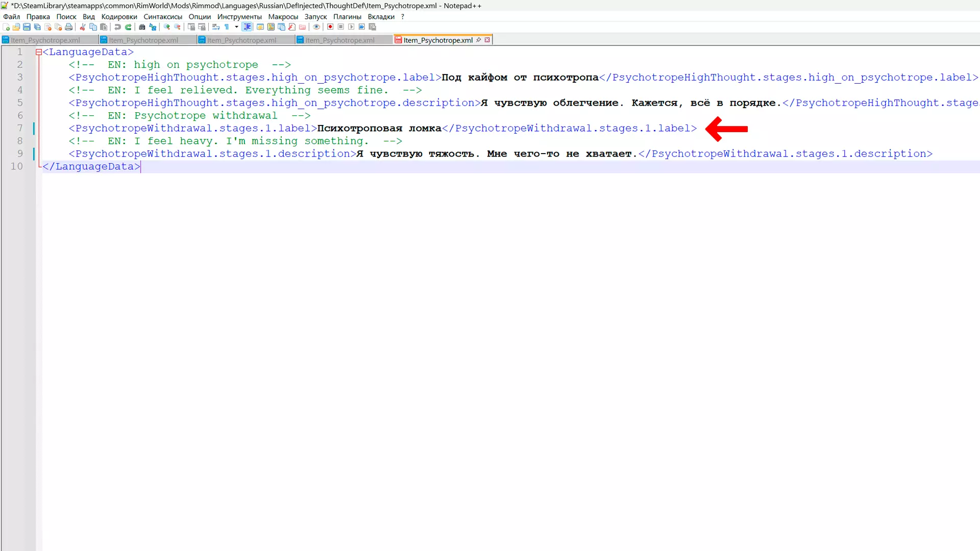Click the Zoom in icon
The height and width of the screenshot is (551, 980).
click(166, 27)
